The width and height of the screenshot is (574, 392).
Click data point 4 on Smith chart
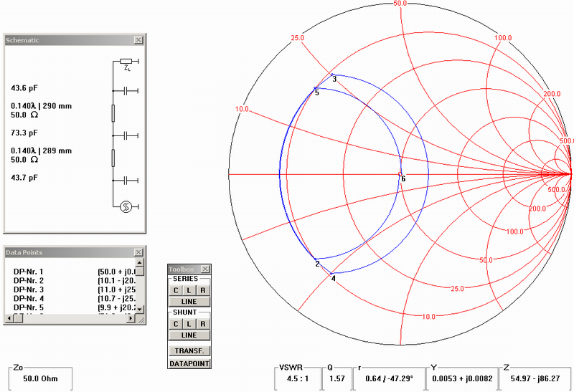pyautogui.click(x=331, y=274)
